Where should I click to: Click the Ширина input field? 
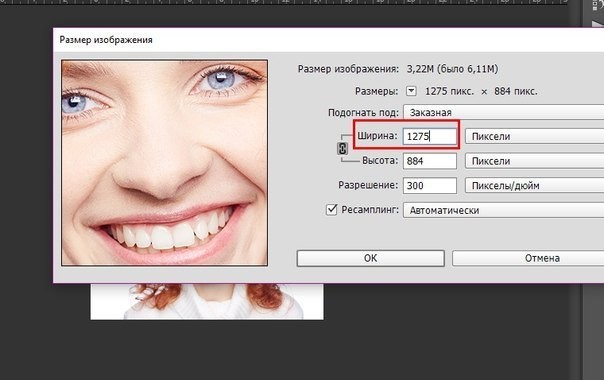(430, 136)
